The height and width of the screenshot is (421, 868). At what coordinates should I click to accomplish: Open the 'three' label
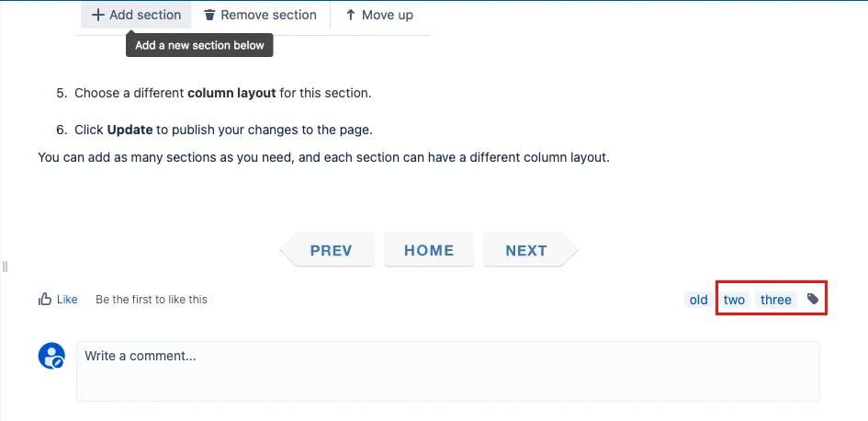(x=775, y=300)
